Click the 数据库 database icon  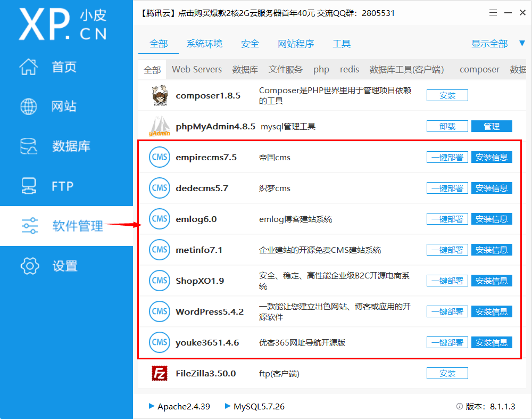click(x=29, y=146)
